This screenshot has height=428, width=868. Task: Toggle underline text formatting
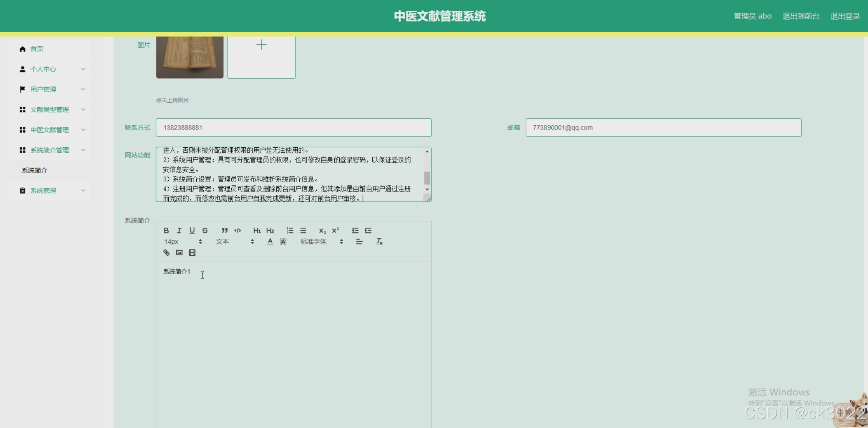tap(192, 230)
